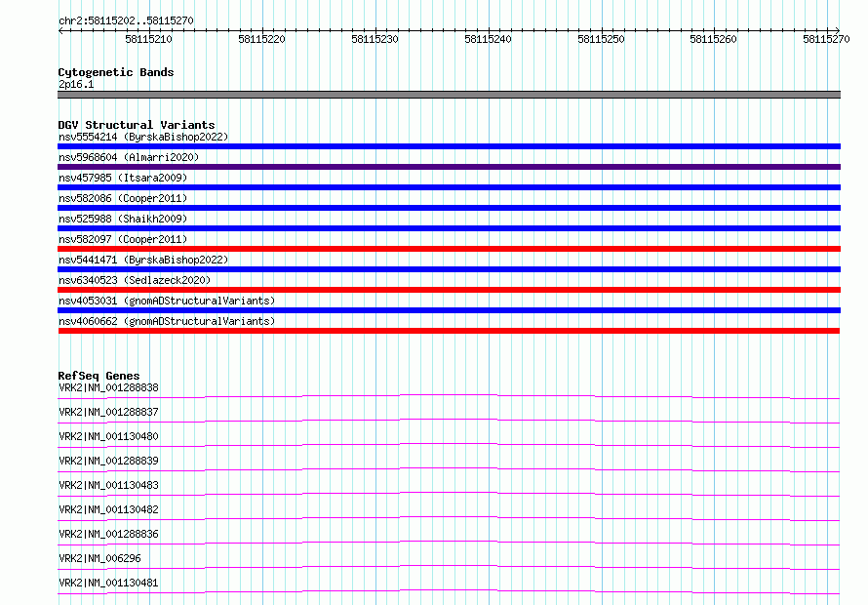Open transcript VRK2|NM_006296
Image resolution: width=868 pixels, height=605 pixels.
click(x=99, y=558)
